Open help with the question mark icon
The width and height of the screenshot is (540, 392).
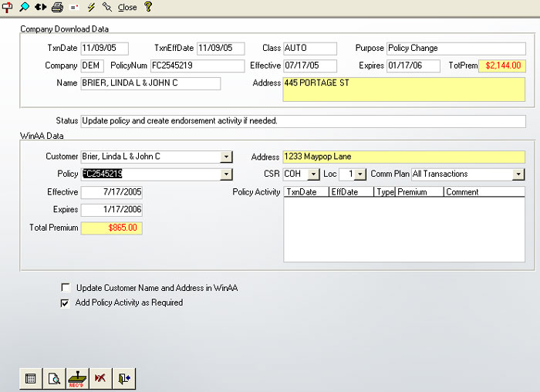[x=148, y=7]
